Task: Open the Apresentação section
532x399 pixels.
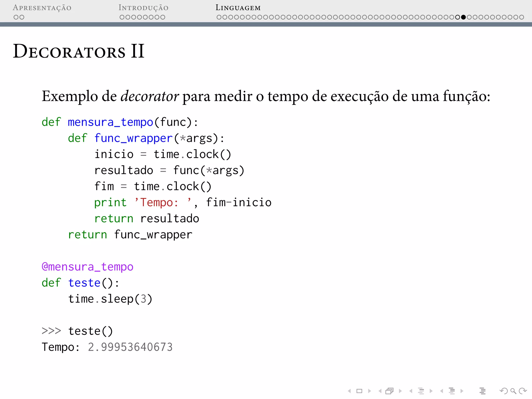Action: (42, 8)
